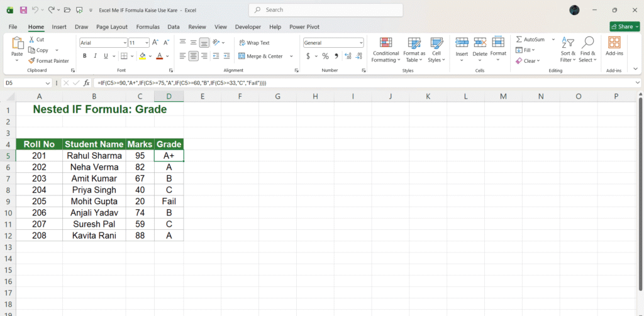644x316 pixels.
Task: Expand the Name Box D5 dropdown
Action: 48,83
